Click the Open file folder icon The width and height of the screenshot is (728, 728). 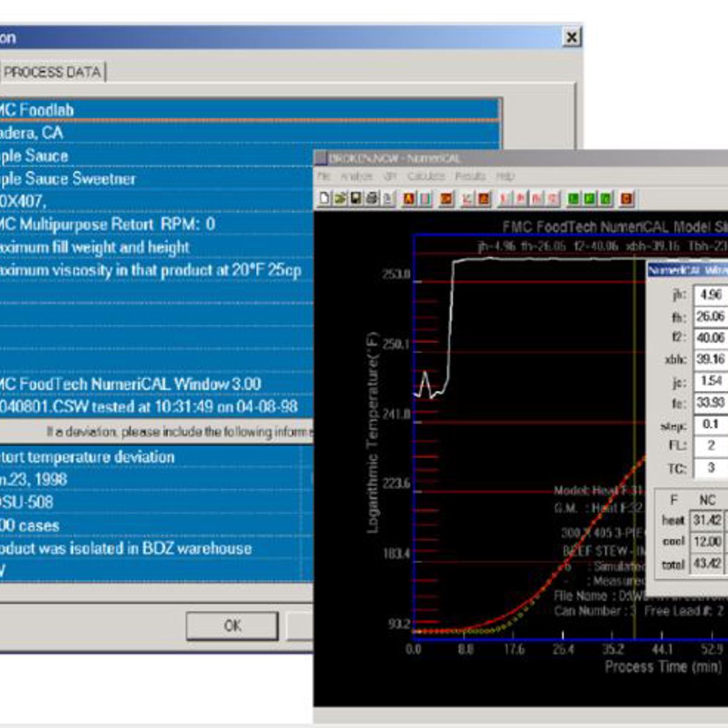[340, 198]
